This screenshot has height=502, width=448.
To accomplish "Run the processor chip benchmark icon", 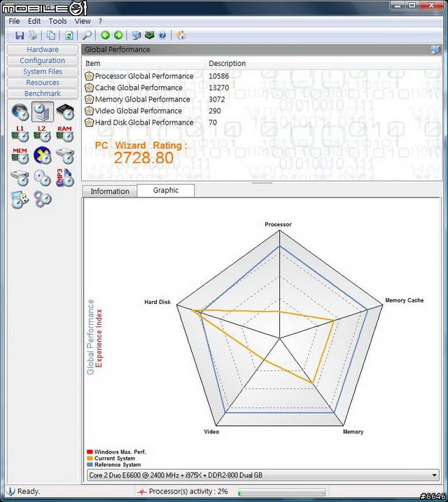I will 65,112.
